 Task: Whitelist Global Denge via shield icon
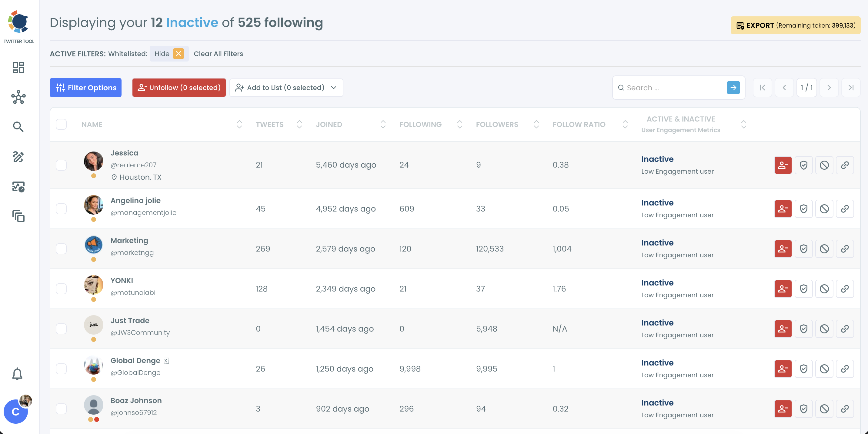click(x=804, y=369)
